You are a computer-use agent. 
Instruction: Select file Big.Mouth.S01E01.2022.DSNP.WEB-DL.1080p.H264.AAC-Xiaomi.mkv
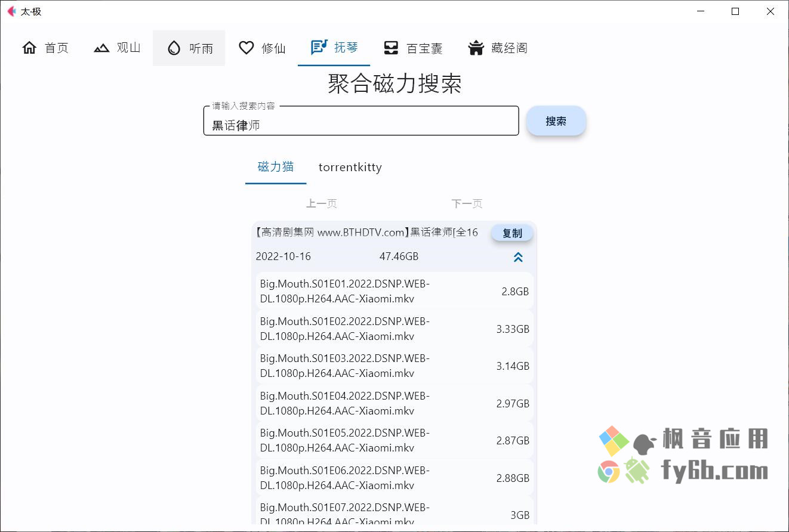[394, 291]
